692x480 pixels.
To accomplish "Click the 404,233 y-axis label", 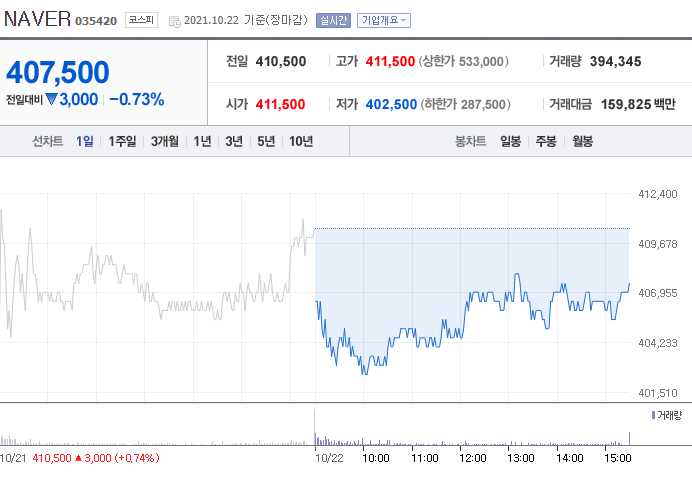I will pos(658,343).
